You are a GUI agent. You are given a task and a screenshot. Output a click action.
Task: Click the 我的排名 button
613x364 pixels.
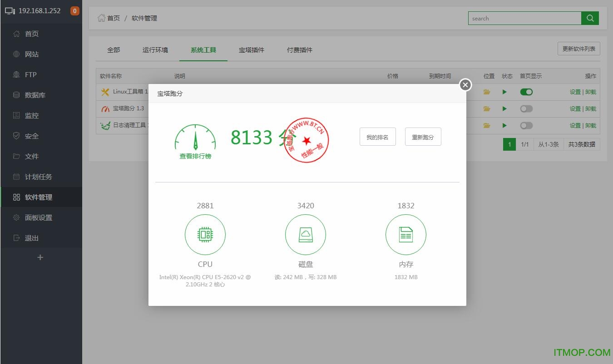(377, 136)
